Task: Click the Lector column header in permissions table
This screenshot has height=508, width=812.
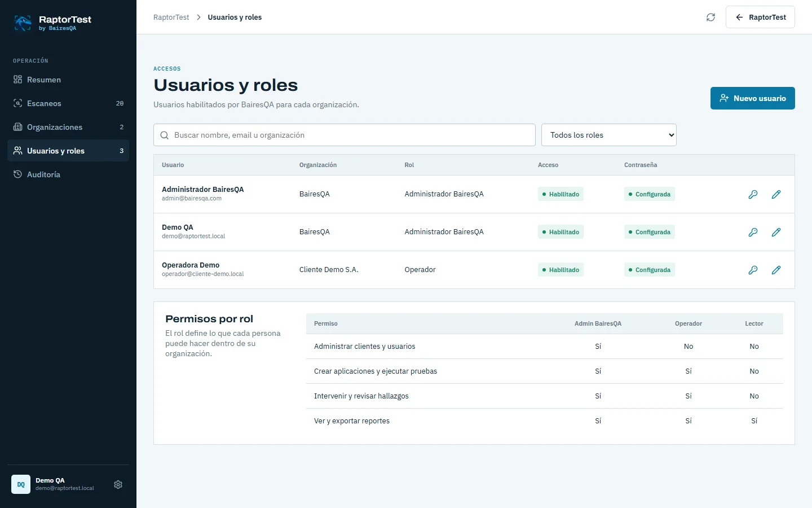Action: [754, 323]
